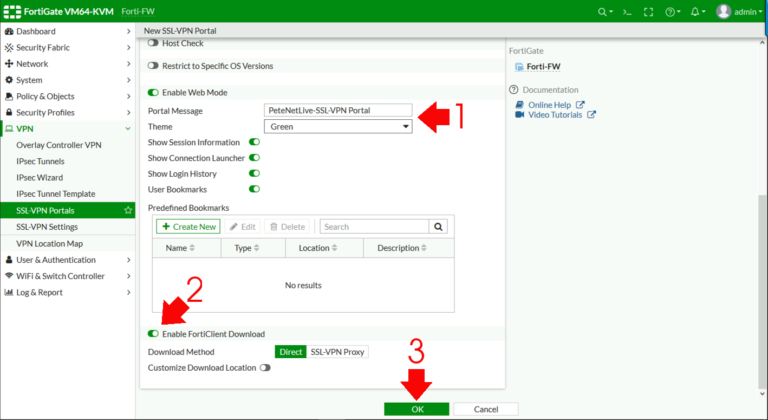Open the Theme dropdown showing Green

338,126
